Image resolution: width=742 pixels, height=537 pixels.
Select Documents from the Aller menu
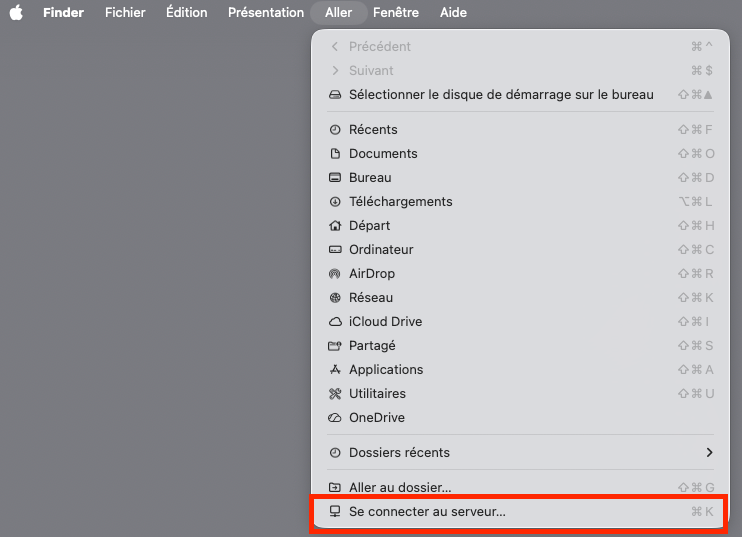coord(383,154)
